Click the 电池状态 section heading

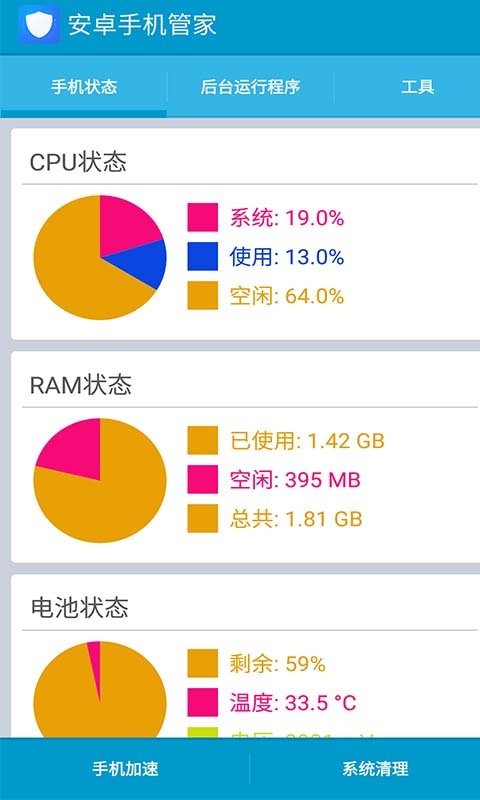[80, 608]
